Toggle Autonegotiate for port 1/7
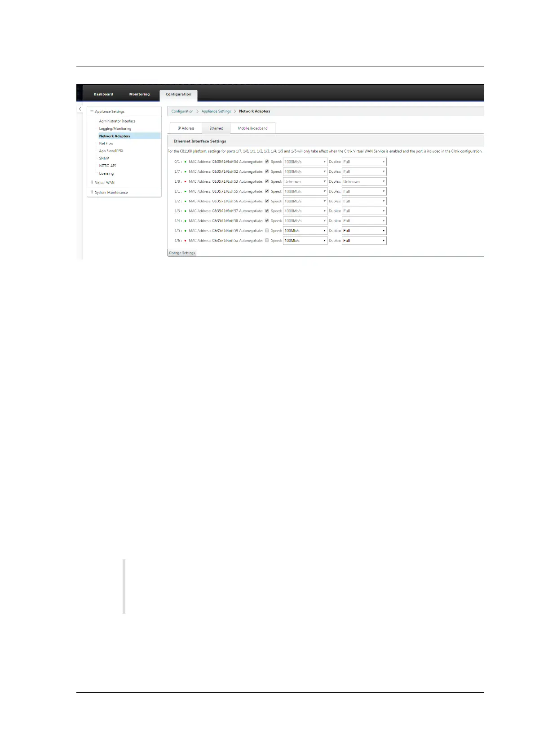This screenshot has height=756, width=535. pyautogui.click(x=267, y=171)
